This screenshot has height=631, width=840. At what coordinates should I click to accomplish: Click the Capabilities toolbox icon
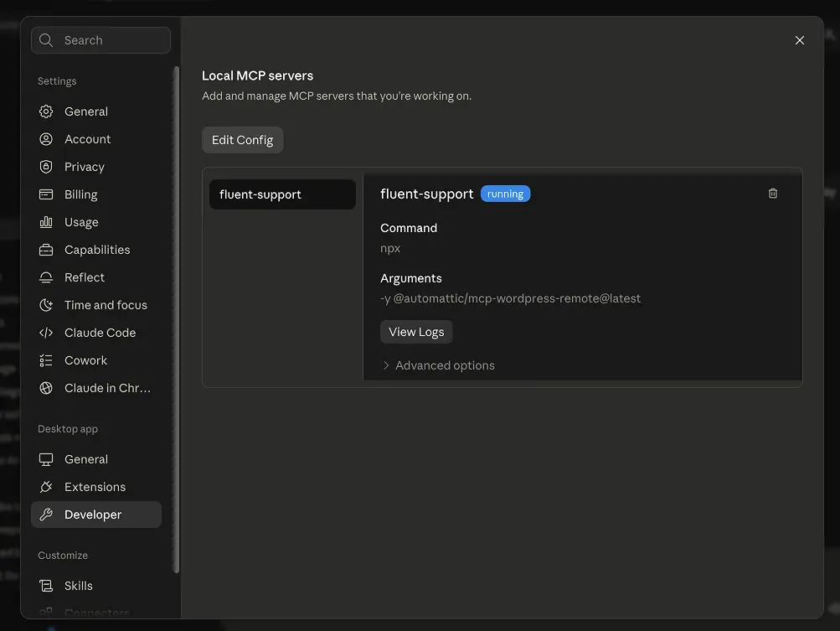46,250
